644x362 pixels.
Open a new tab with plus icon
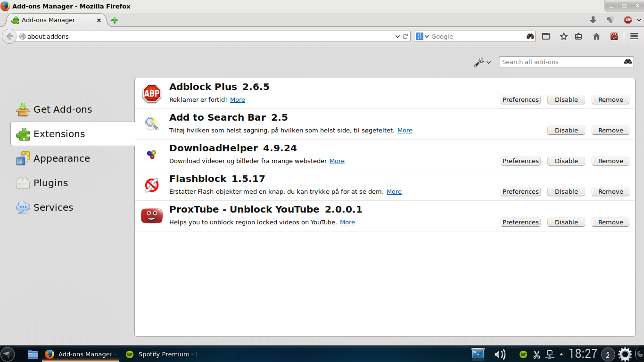115,20
